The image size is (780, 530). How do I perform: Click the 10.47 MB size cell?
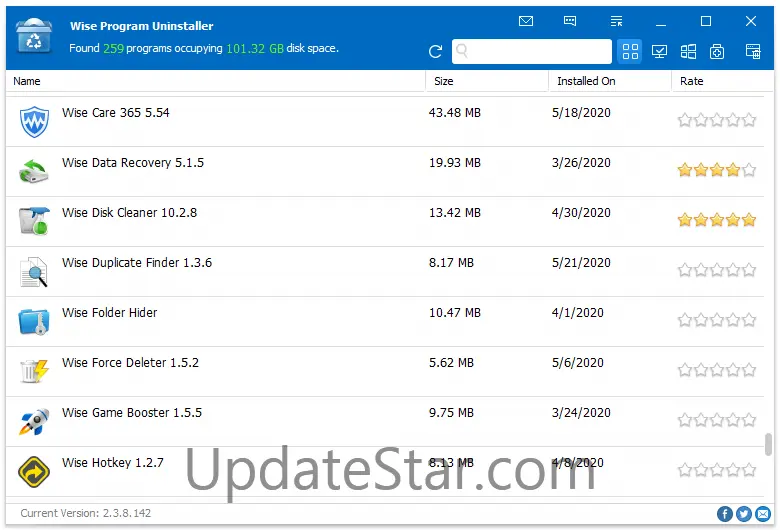455,313
